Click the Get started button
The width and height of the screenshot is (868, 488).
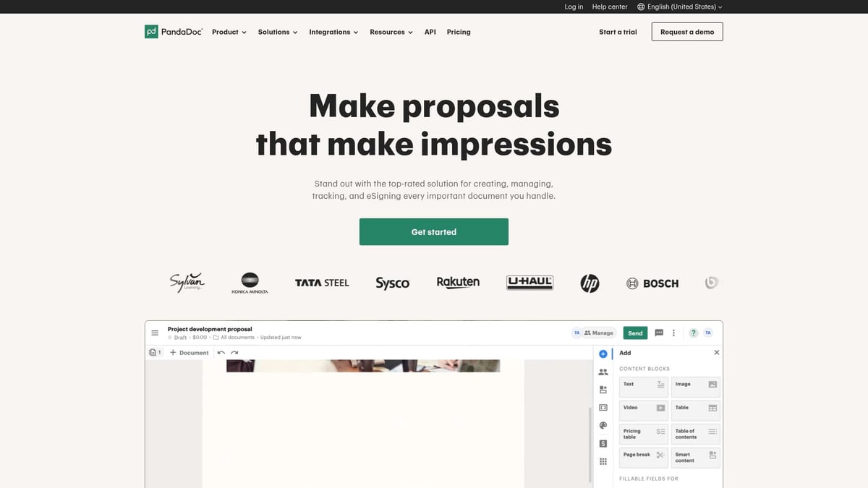tap(433, 231)
